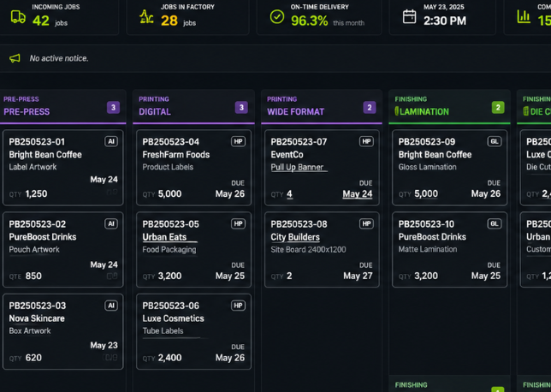551x392 pixels.
Task: Click the Die Cut column icon
Action: click(x=525, y=111)
